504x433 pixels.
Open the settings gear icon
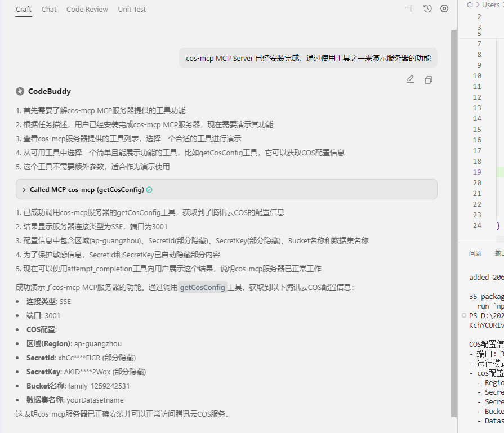[444, 8]
